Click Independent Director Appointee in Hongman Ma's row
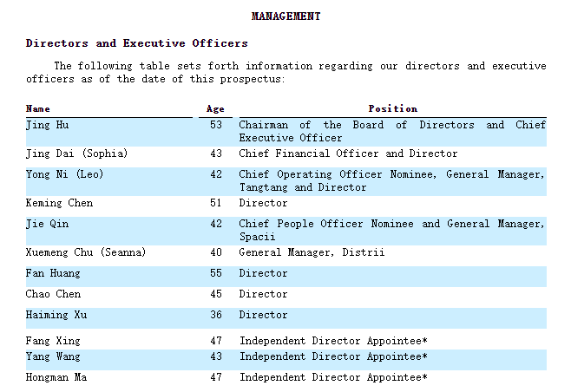The width and height of the screenshot is (571, 392). (x=333, y=377)
